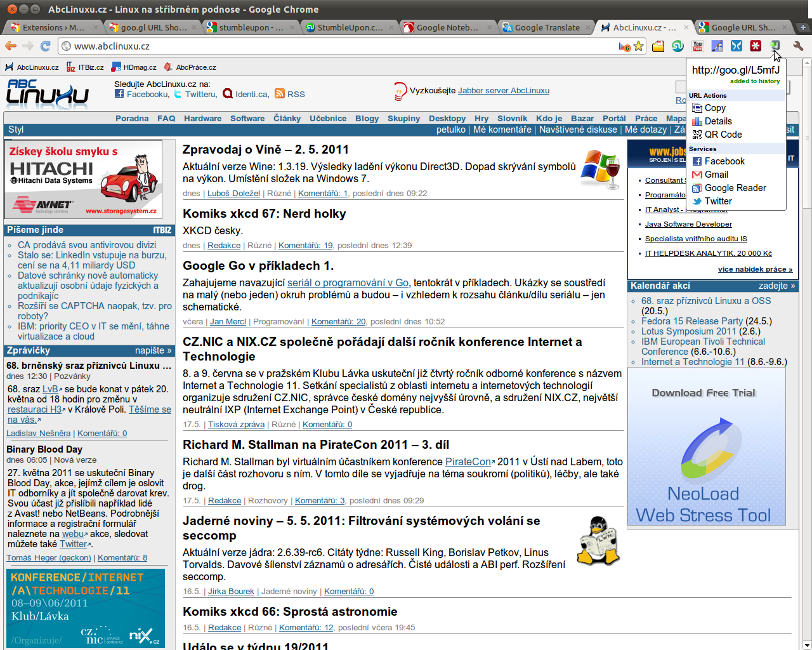Switch to the Google URL Shortener tab

point(743,27)
